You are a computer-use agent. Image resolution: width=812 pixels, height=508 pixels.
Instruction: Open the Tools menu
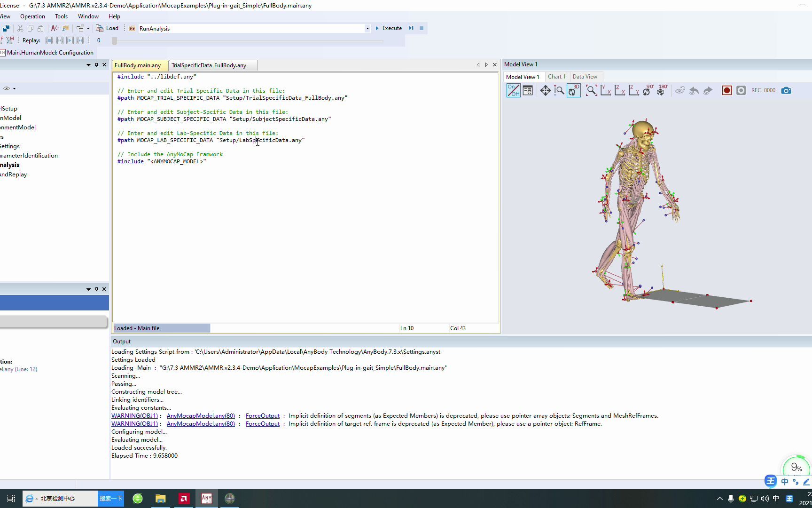click(x=61, y=16)
